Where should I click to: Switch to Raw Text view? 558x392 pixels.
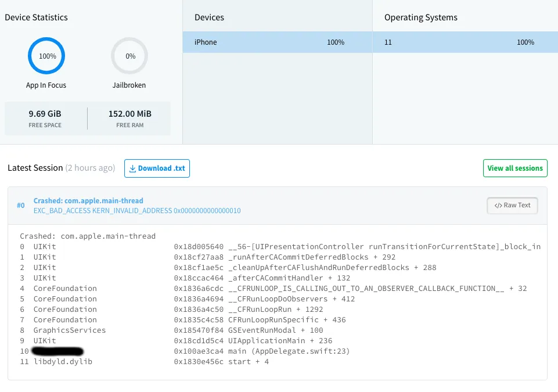pos(512,205)
